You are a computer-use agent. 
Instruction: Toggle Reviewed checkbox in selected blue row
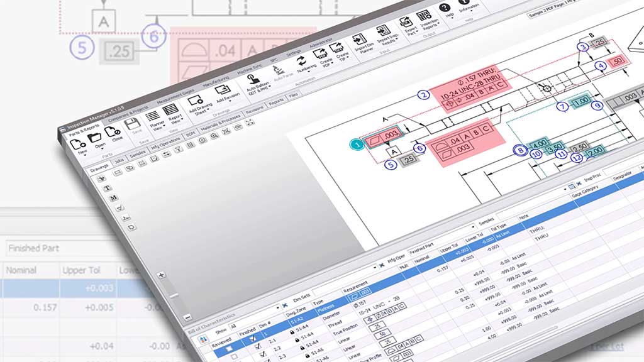tap(229, 349)
